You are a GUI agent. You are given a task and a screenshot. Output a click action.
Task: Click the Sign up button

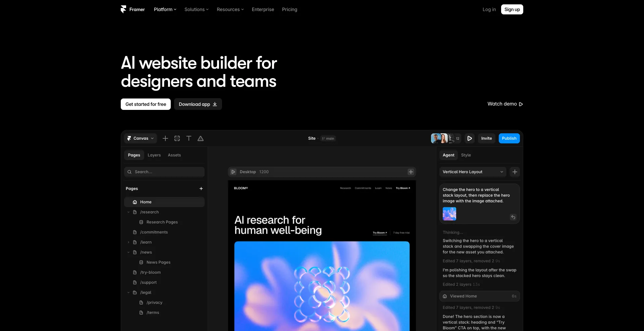(512, 9)
